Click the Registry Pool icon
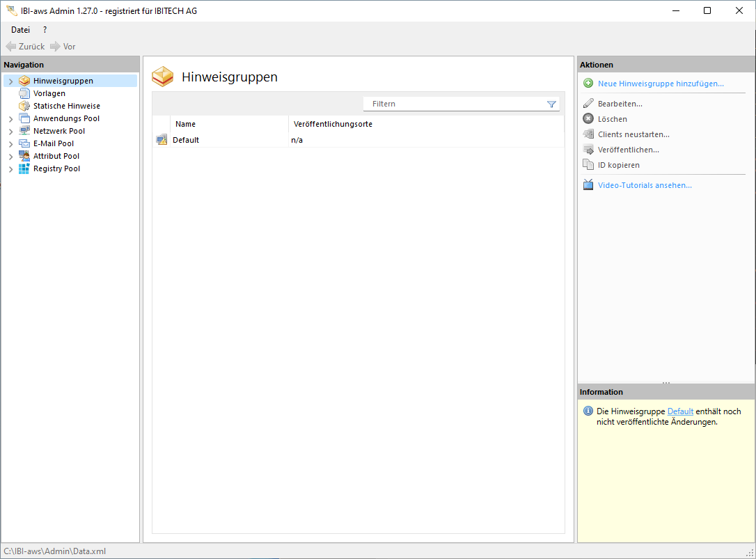The width and height of the screenshot is (756, 559). [24, 168]
